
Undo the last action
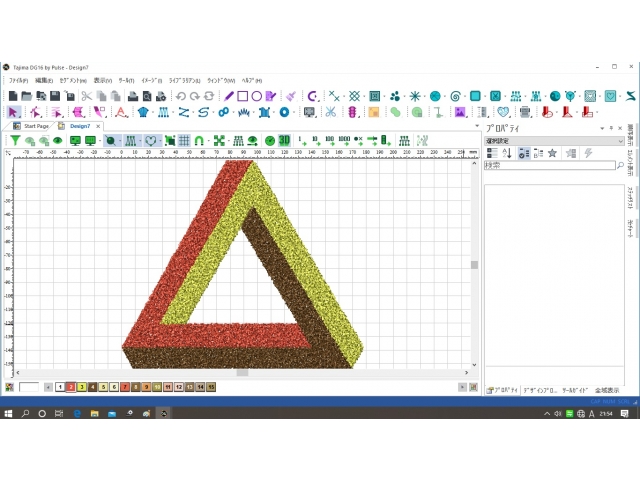(x=181, y=96)
